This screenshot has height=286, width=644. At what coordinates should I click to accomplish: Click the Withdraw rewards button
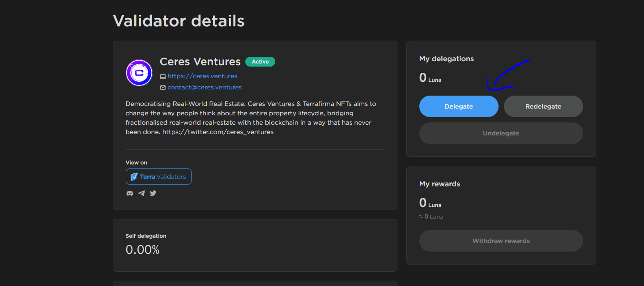tap(501, 241)
